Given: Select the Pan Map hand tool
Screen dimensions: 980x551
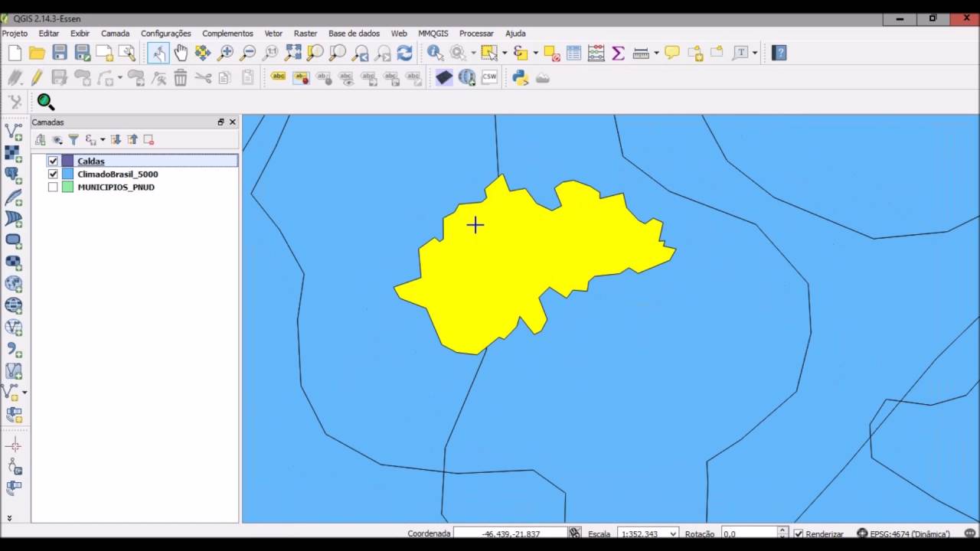Looking at the screenshot, I should click(181, 53).
